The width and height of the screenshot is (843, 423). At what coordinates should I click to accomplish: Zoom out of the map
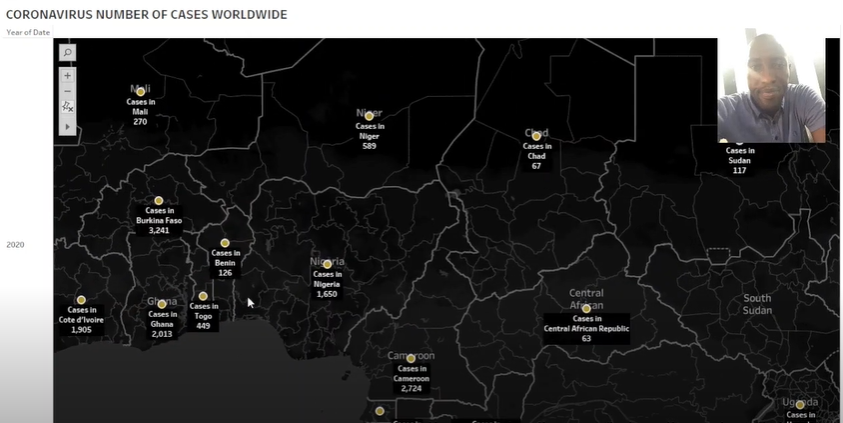click(68, 91)
